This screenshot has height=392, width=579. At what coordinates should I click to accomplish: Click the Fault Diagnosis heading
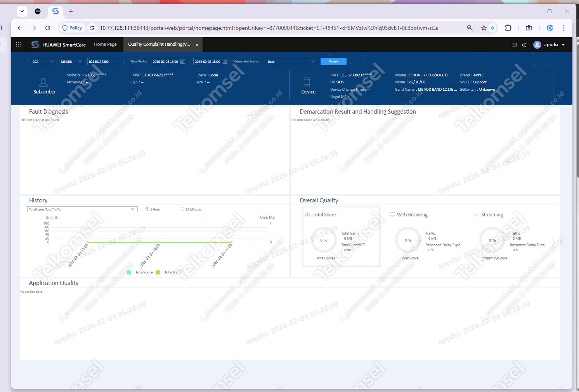click(49, 112)
